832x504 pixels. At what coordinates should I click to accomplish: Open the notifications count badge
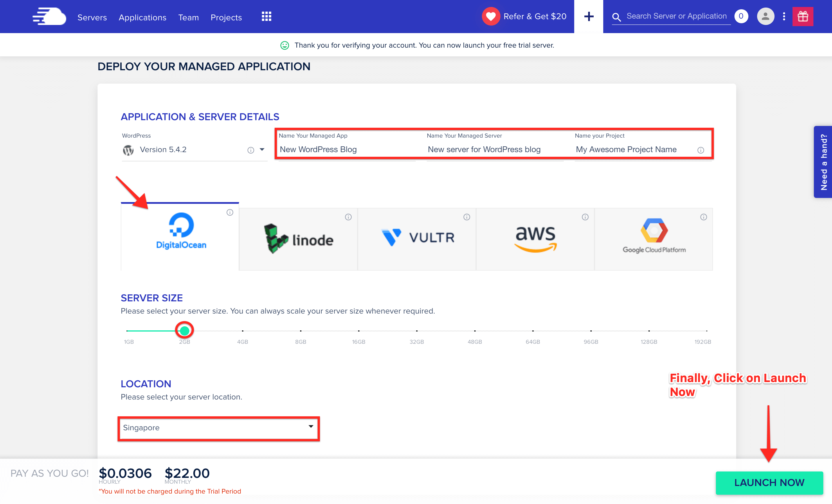point(741,16)
